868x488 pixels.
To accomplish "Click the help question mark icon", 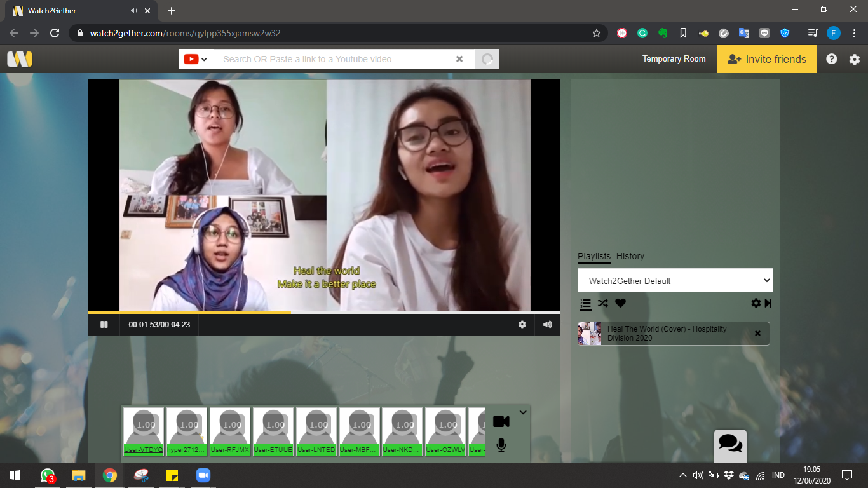I will click(832, 59).
